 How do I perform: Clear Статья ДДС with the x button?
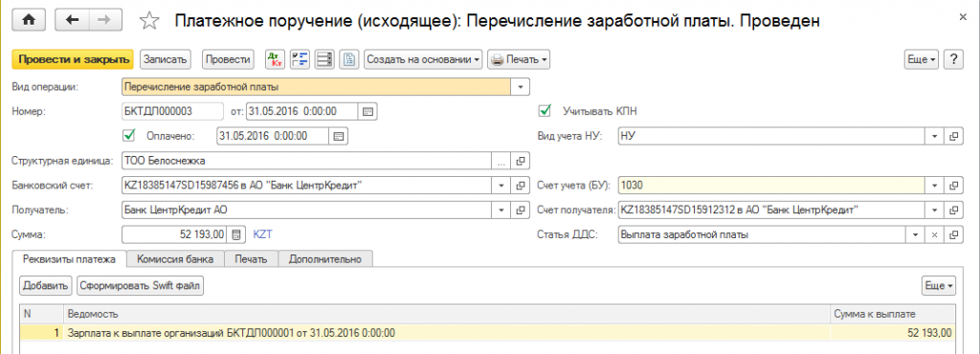(x=935, y=234)
